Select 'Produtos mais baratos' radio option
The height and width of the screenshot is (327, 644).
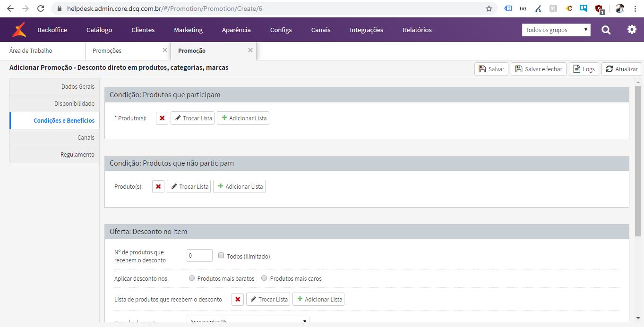[191, 278]
